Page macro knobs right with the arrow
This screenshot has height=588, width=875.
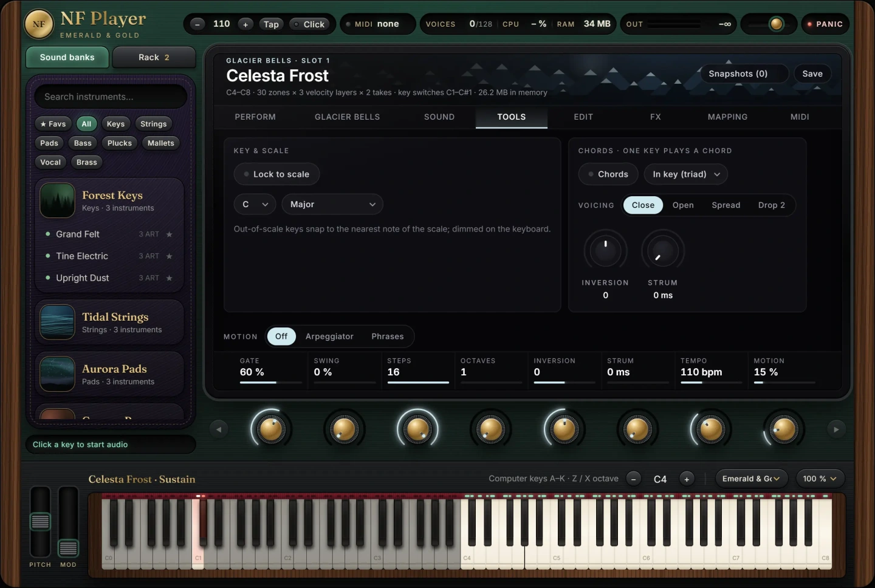(836, 429)
